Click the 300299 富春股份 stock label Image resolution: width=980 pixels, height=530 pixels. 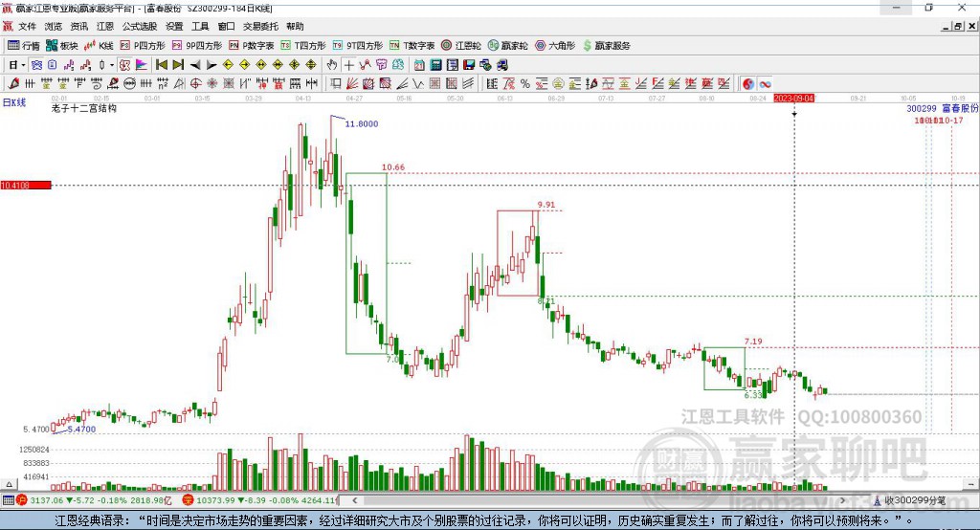point(943,108)
